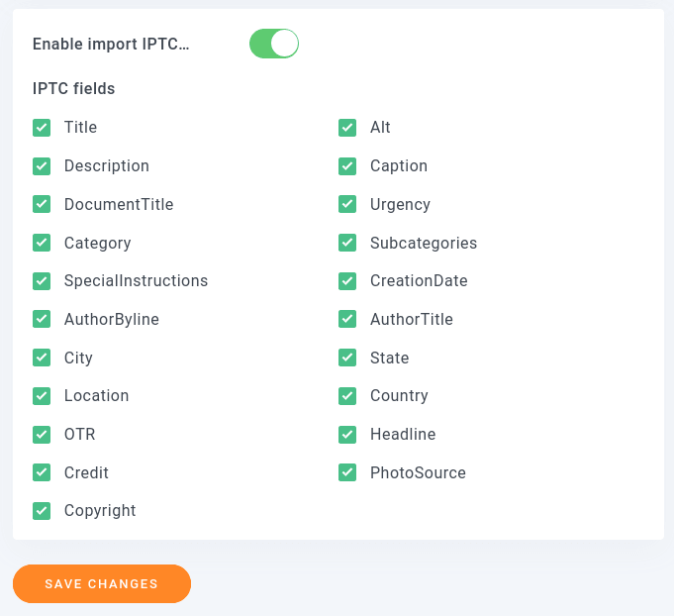This screenshot has height=616, width=674.
Task: Untick the City field checkbox
Action: click(42, 358)
